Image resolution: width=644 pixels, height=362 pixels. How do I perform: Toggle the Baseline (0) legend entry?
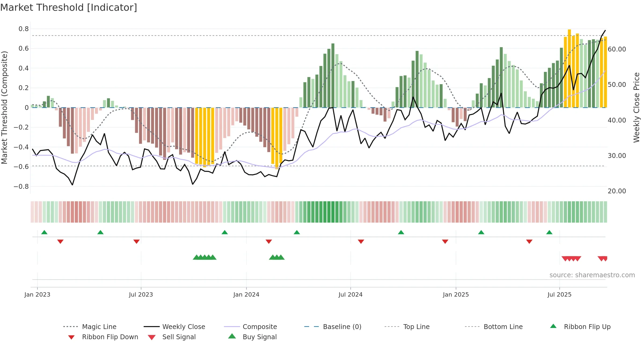tap(333, 327)
